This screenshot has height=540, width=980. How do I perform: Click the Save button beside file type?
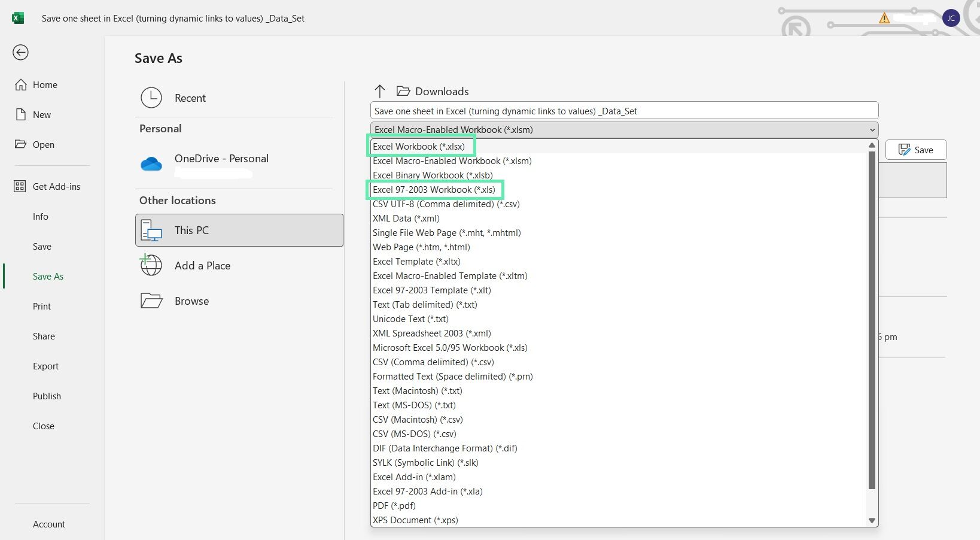point(916,150)
